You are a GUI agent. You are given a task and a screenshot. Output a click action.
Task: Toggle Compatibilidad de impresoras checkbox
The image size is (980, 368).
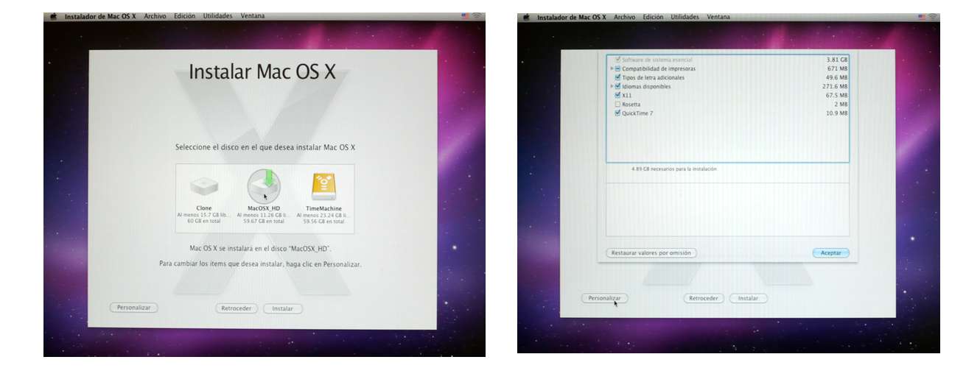(617, 68)
